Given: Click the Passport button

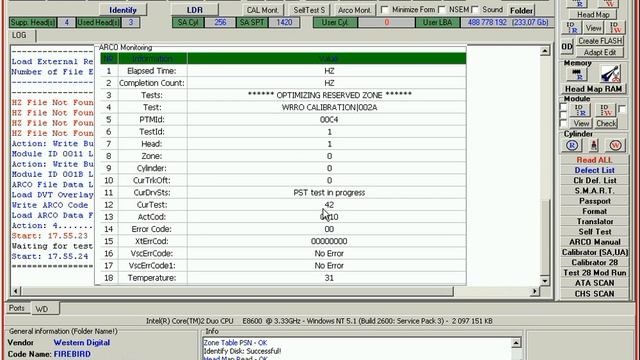Looking at the screenshot, I should (594, 201).
